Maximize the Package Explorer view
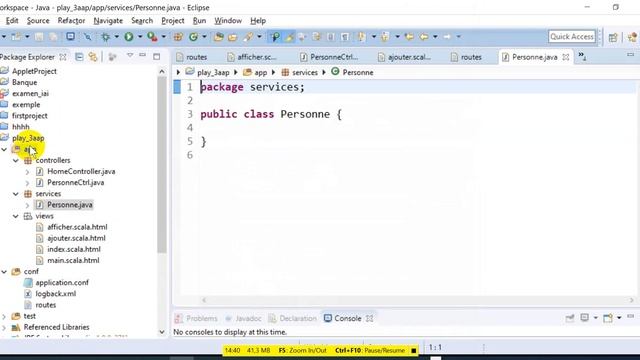The height and width of the screenshot is (360, 640). coord(157,57)
